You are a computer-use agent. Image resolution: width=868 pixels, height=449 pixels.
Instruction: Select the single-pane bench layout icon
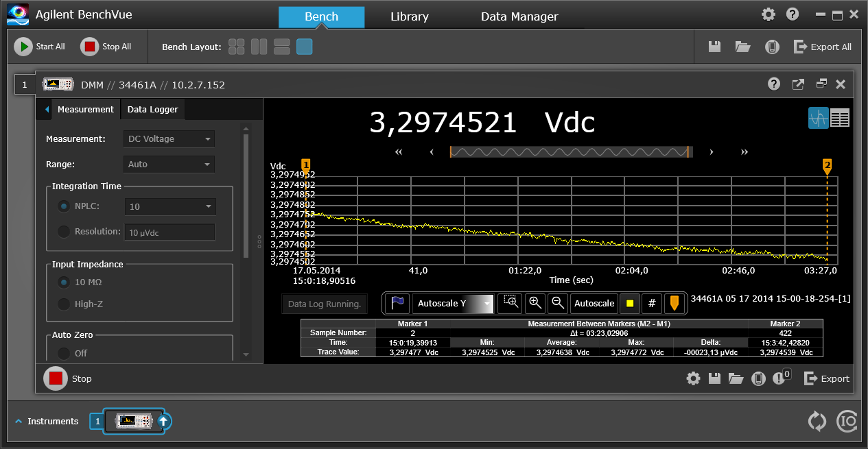(305, 47)
